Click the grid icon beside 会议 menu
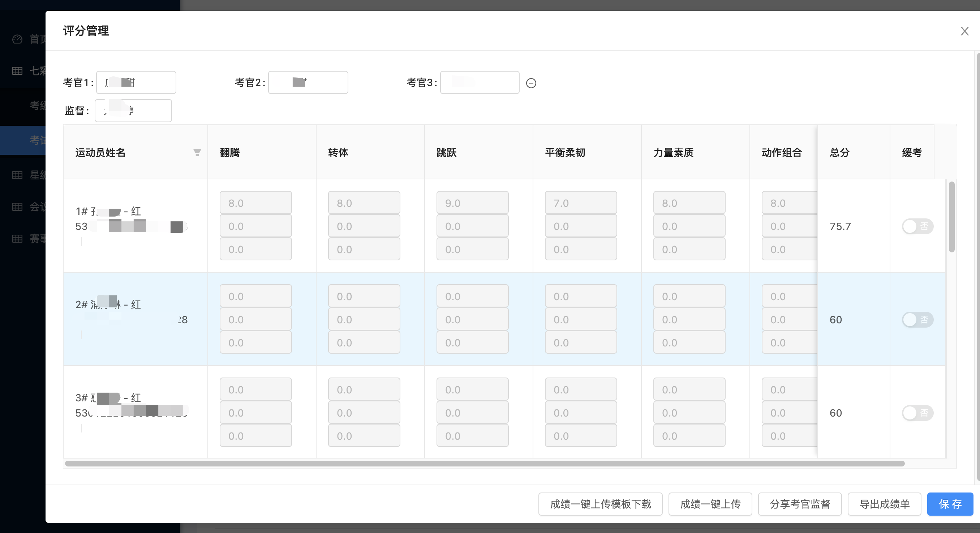Image resolution: width=980 pixels, height=533 pixels. point(17,207)
